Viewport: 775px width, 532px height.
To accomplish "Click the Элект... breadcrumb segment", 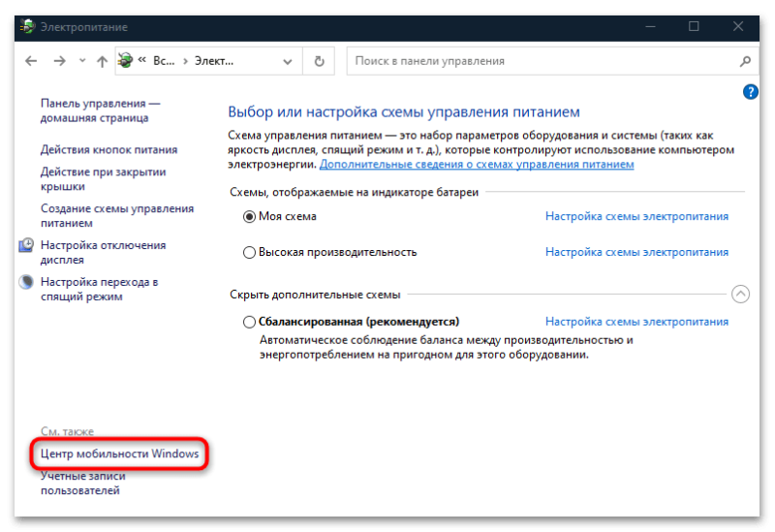I will [213, 61].
